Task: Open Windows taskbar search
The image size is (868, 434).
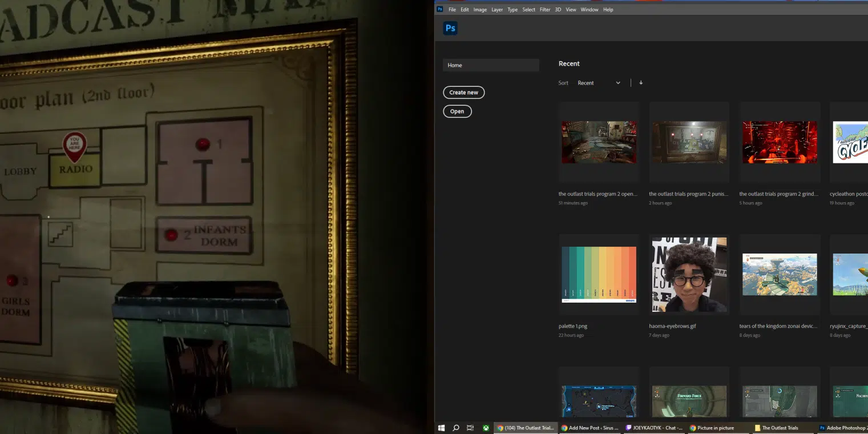Action: 456,428
